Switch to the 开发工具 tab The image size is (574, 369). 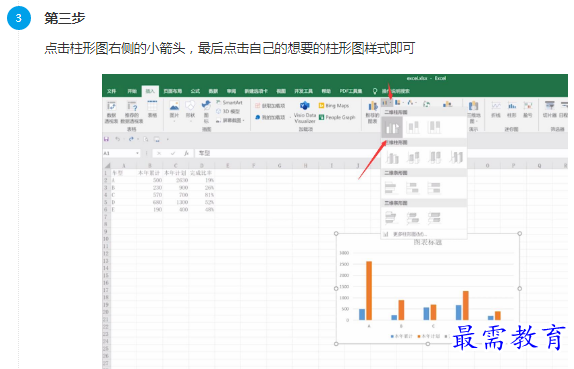pos(303,91)
